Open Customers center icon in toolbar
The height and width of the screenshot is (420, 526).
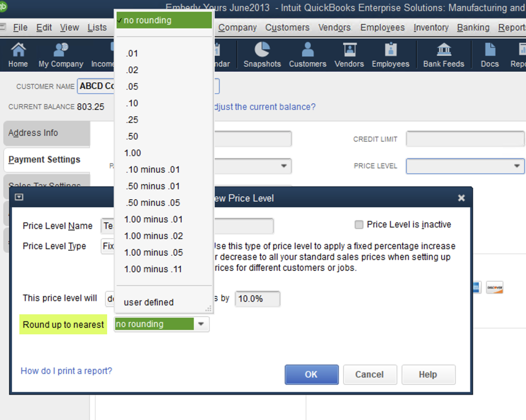(x=308, y=55)
